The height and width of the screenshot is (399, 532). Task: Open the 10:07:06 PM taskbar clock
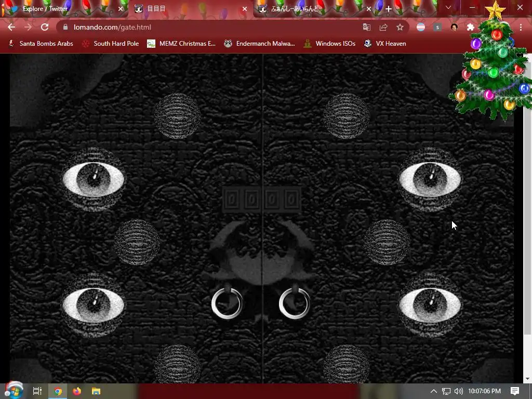click(485, 391)
